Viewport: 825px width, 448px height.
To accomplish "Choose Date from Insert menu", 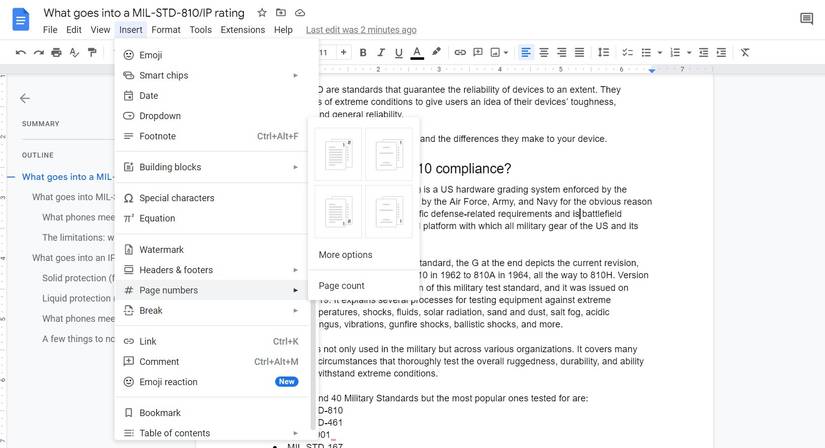I will point(211,95).
